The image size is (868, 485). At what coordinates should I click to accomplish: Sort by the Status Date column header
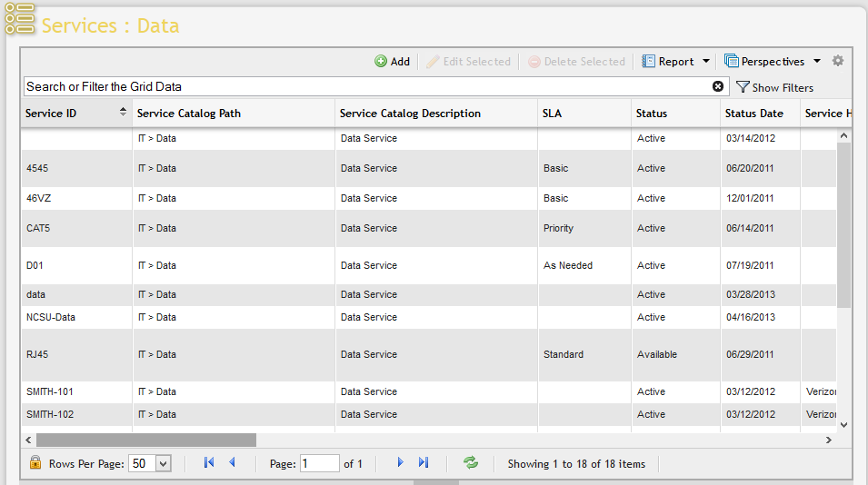click(x=754, y=114)
